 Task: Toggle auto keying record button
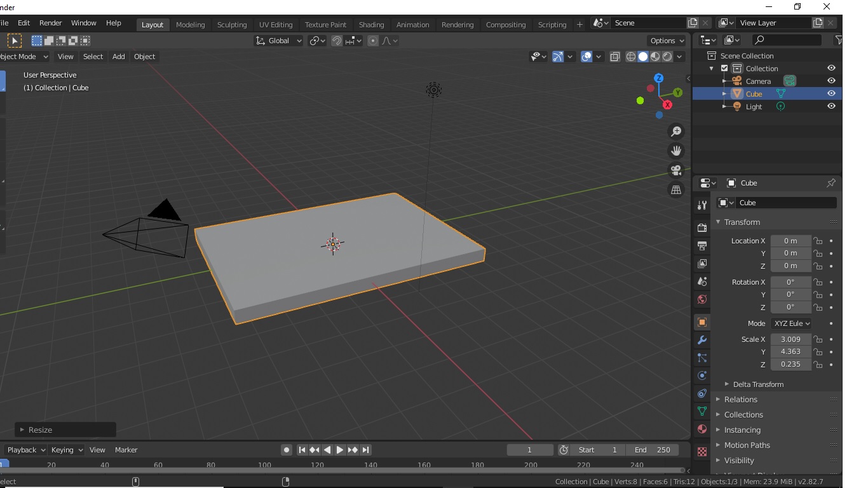coord(287,450)
